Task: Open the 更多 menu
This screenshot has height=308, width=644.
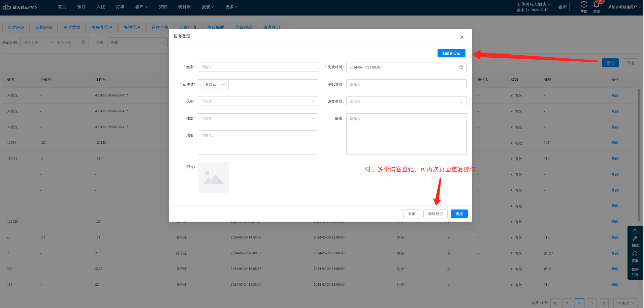Action: [231, 7]
